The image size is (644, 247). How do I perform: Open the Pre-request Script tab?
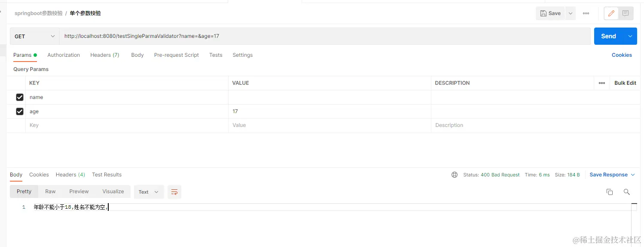tap(177, 55)
